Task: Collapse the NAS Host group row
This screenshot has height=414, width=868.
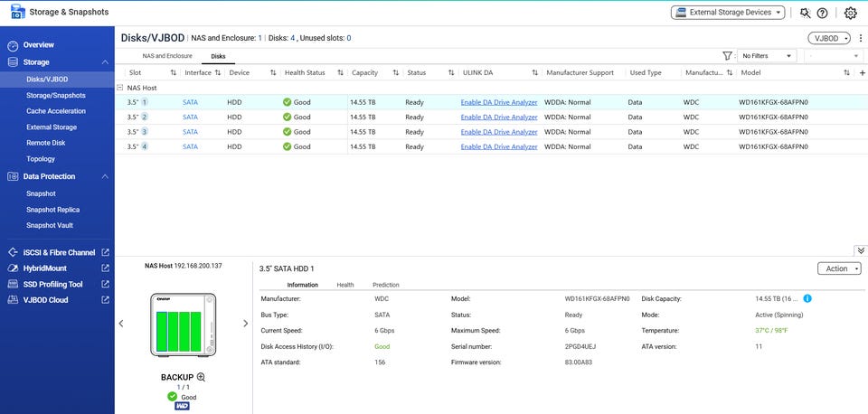Action: (x=120, y=88)
